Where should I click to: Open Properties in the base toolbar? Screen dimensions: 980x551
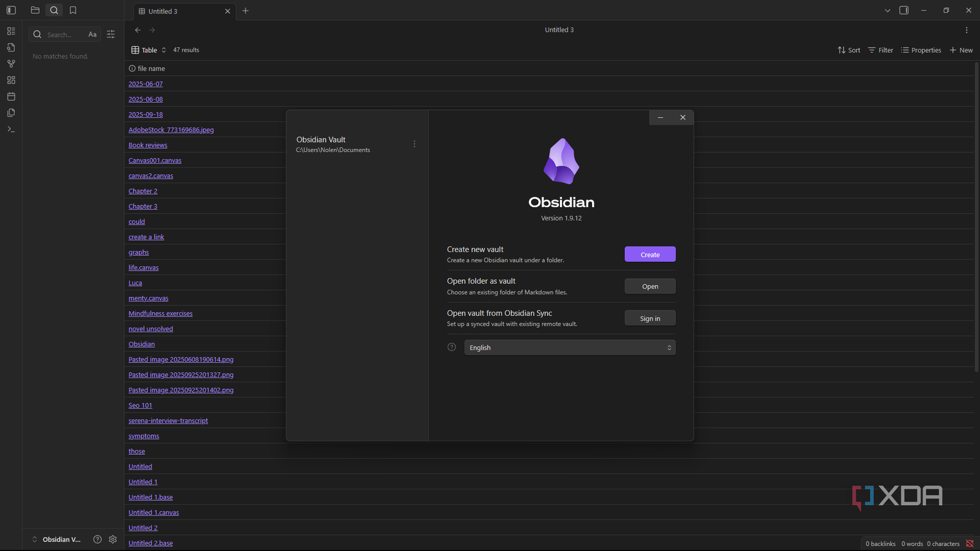point(921,50)
